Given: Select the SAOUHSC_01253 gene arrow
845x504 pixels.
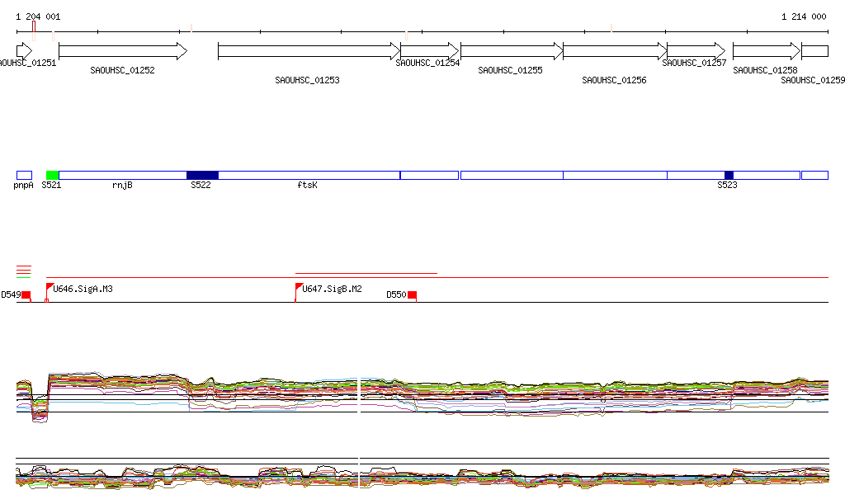Looking at the screenshot, I should [309, 51].
